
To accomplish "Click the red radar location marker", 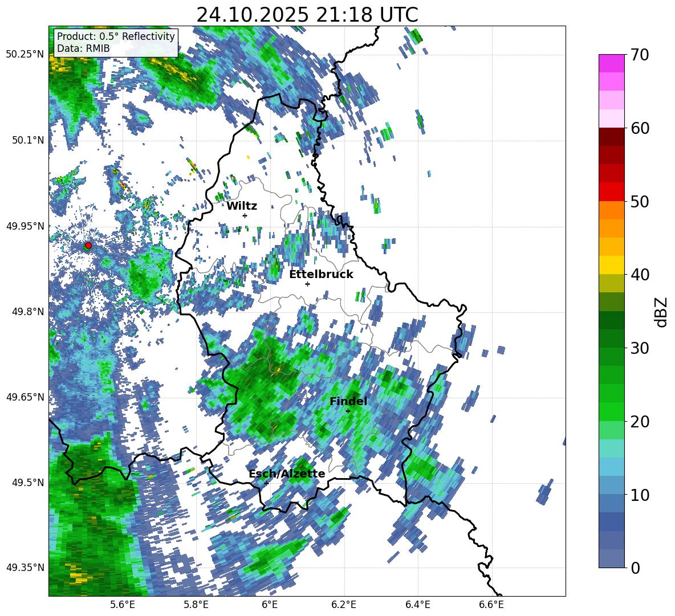I will coord(88,245).
